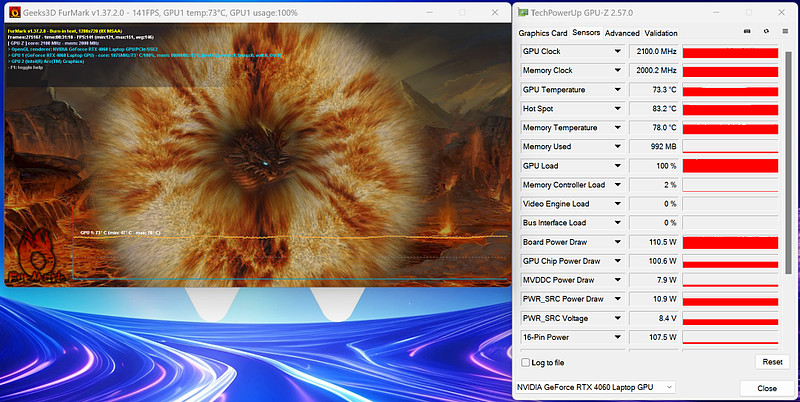This screenshot has height=402, width=800.
Task: Open the Memory Clock sensor dropdown
Action: click(x=617, y=70)
